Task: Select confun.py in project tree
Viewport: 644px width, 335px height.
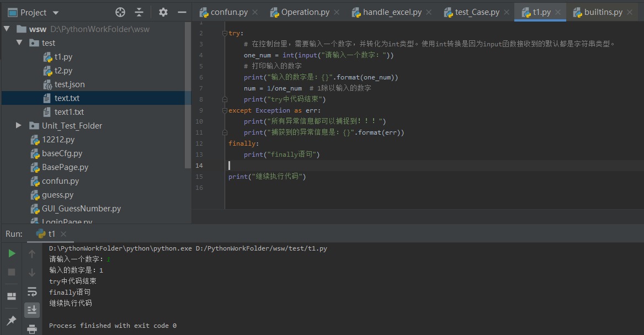Action: (x=60, y=181)
